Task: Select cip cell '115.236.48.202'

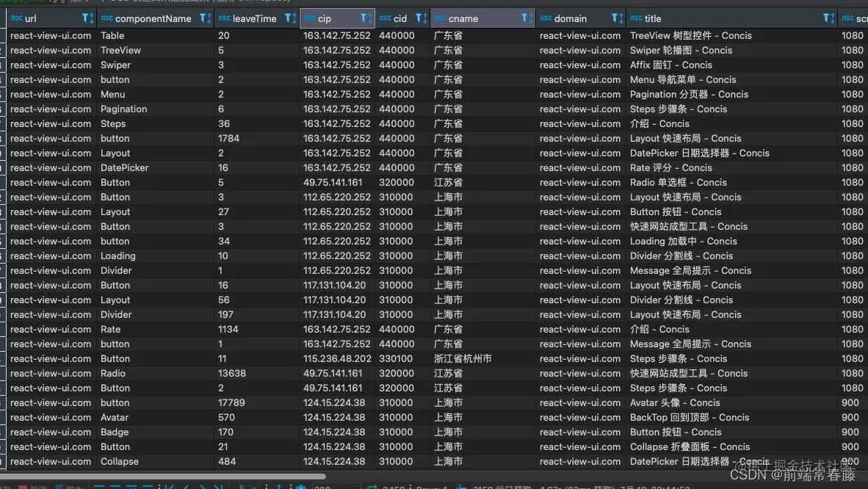Action: click(x=337, y=358)
